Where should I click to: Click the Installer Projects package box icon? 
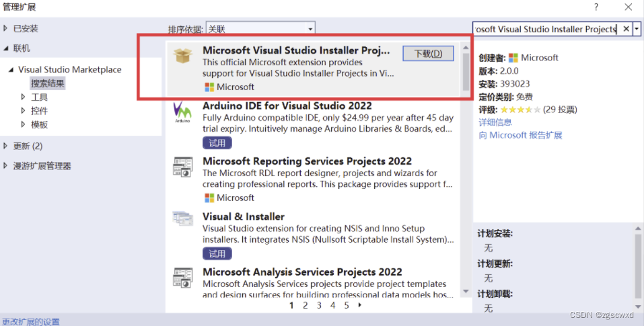point(183,55)
